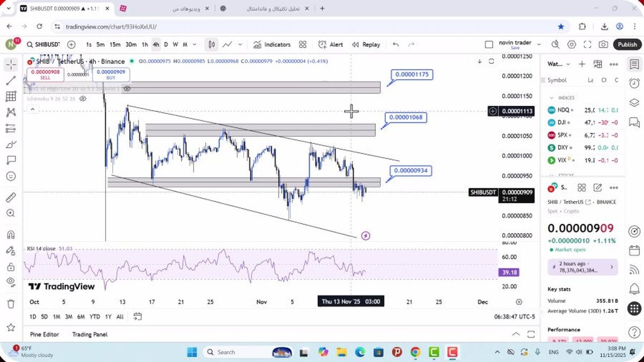Open chart settings hexagon icon
Screen dimensions: 644x362
point(572,45)
